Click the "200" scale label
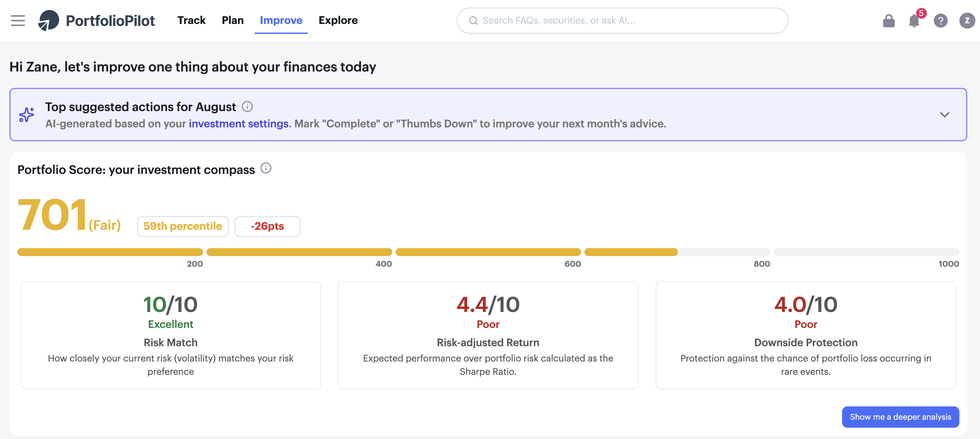The image size is (980, 439). (x=194, y=264)
